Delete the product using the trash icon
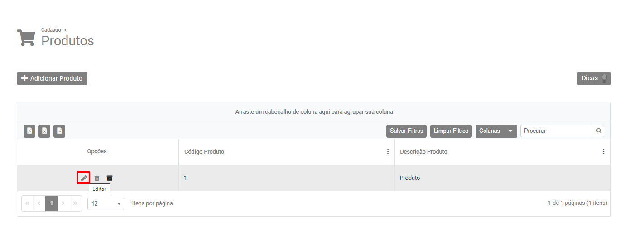644x242 pixels. tap(96, 178)
